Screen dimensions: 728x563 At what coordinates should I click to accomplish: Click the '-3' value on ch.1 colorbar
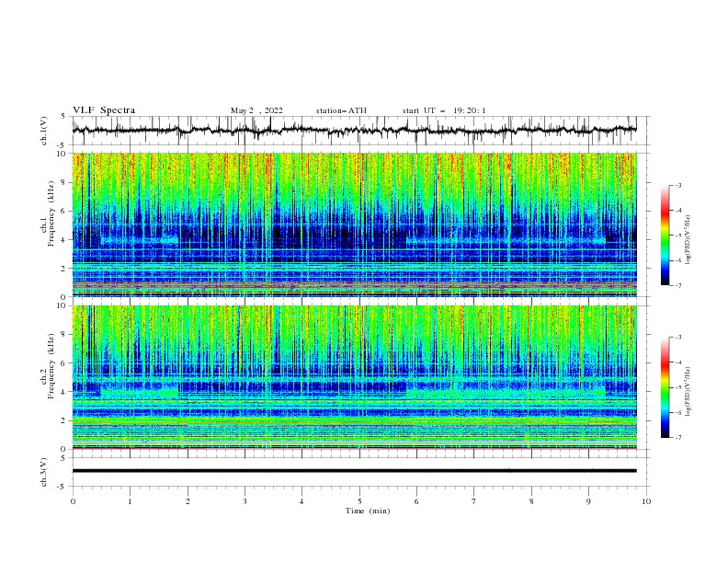(x=677, y=185)
